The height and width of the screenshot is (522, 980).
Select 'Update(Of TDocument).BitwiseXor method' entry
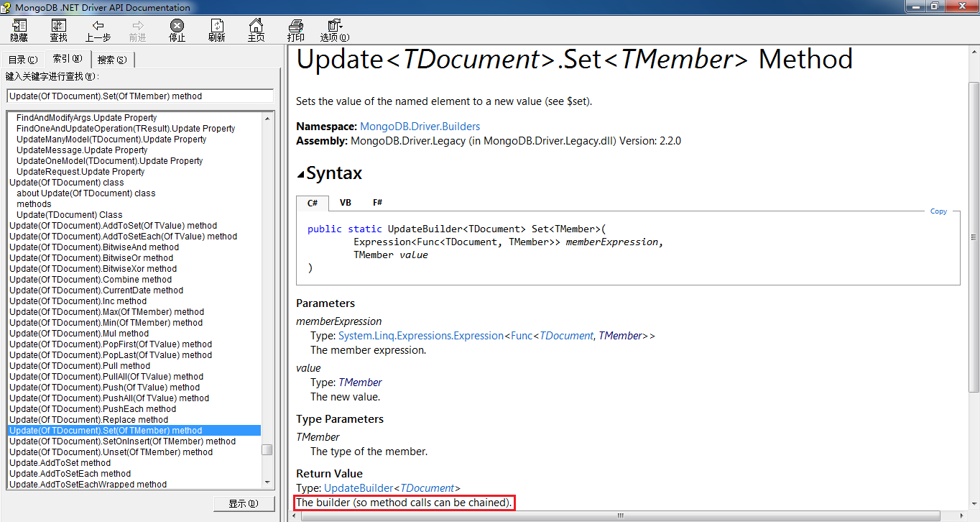pos(93,269)
